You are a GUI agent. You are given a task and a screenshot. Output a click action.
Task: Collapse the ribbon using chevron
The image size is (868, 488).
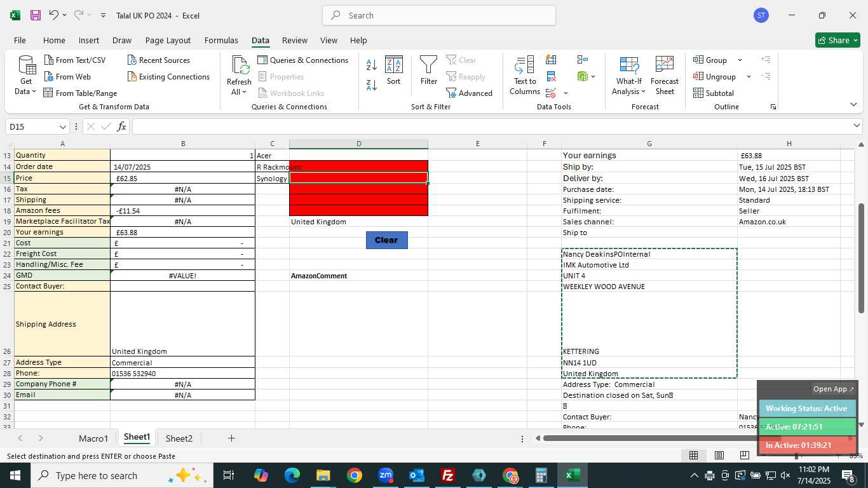pyautogui.click(x=853, y=104)
